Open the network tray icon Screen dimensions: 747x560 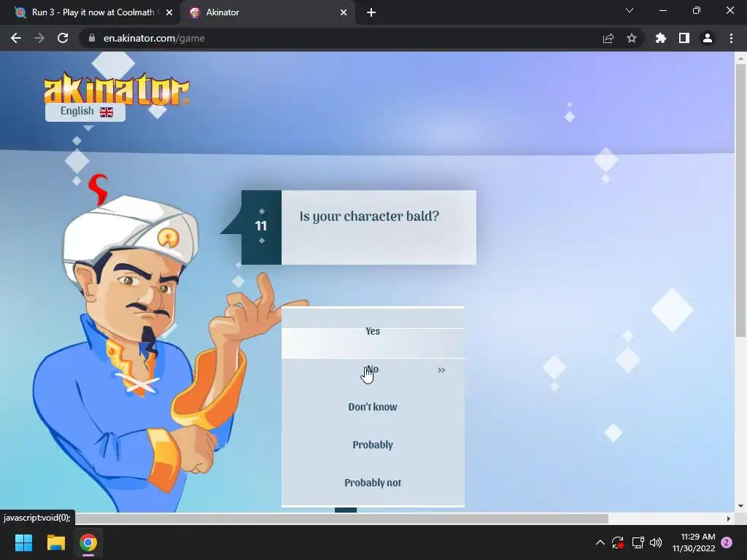click(x=638, y=542)
